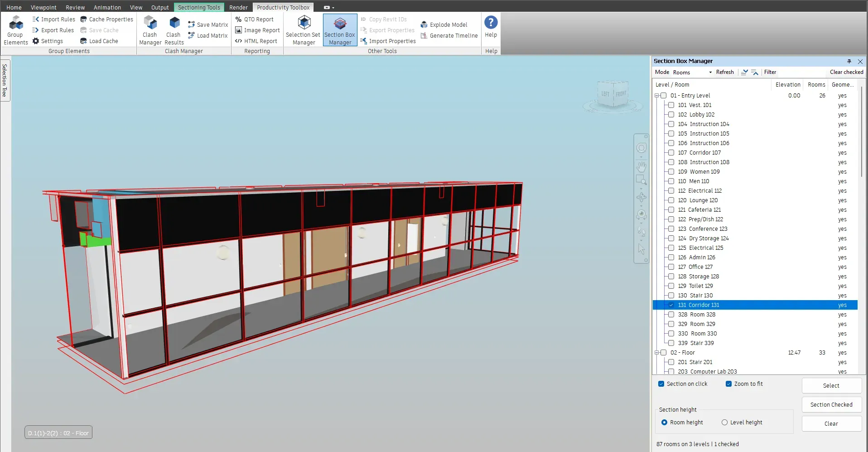This screenshot has width=868, height=452.
Task: Toggle the Section Box Manager button
Action: pyautogui.click(x=340, y=30)
